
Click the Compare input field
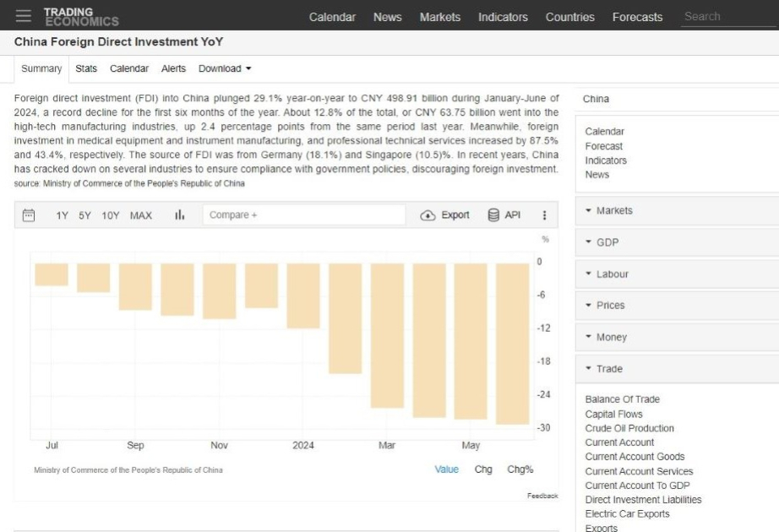pos(304,215)
